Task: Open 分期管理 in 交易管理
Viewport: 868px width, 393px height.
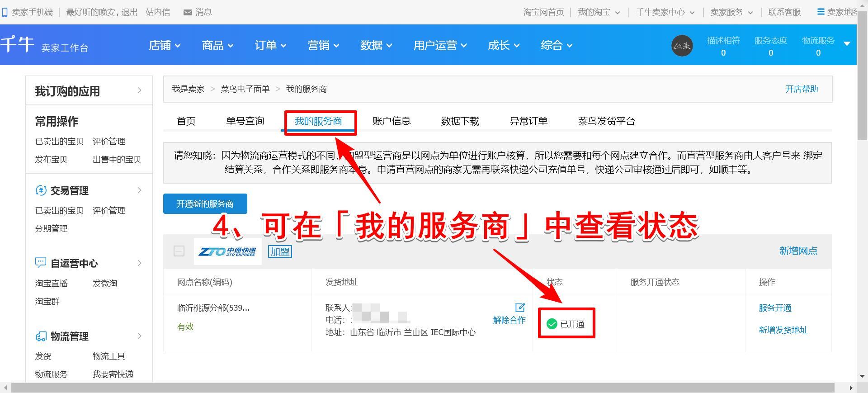Action: click(x=51, y=228)
